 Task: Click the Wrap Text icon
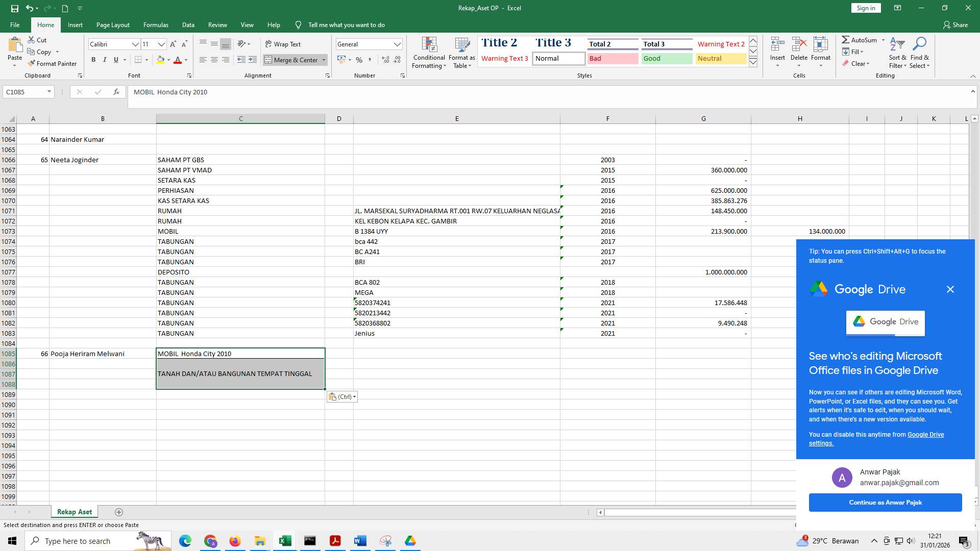269,44
